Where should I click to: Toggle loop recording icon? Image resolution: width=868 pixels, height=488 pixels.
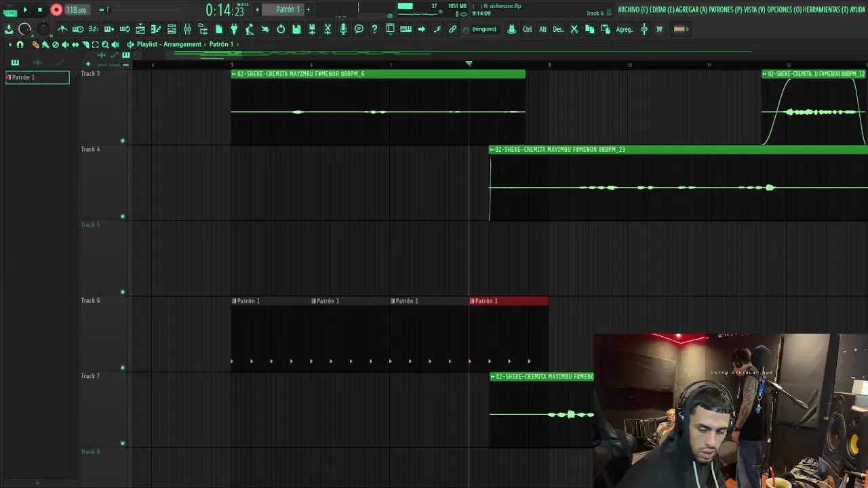[125, 29]
